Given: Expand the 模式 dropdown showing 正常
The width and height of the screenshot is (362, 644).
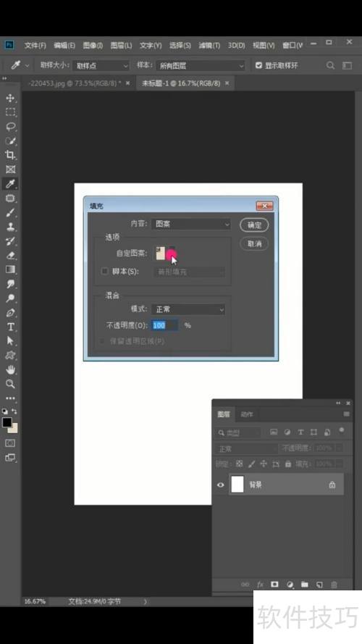Looking at the screenshot, I should tap(188, 309).
